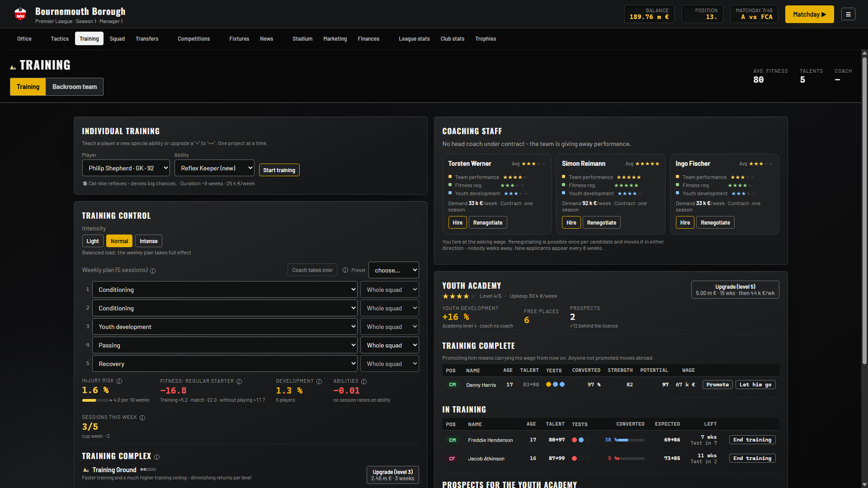868x488 pixels.
Task: Select Normal training intensity
Action: pyautogui.click(x=119, y=241)
